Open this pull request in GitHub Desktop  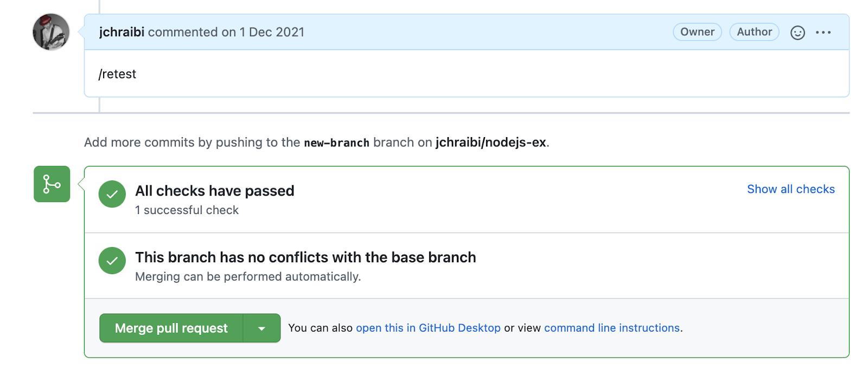428,328
